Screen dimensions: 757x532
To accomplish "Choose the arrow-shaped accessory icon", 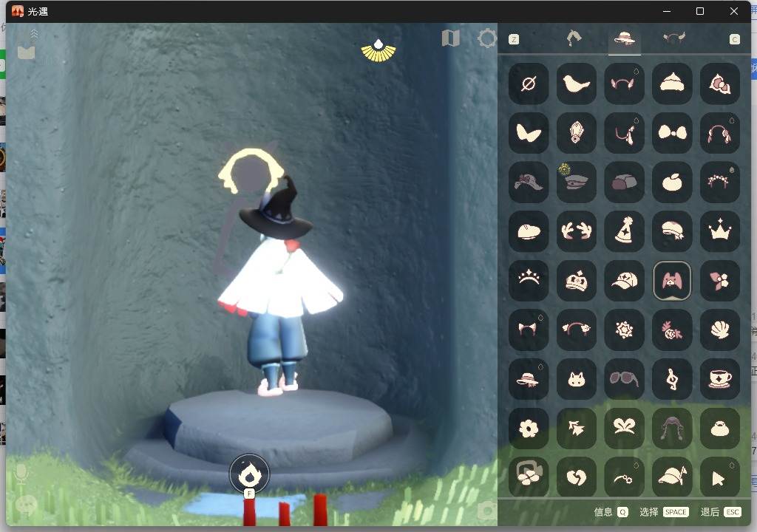I will (720, 477).
